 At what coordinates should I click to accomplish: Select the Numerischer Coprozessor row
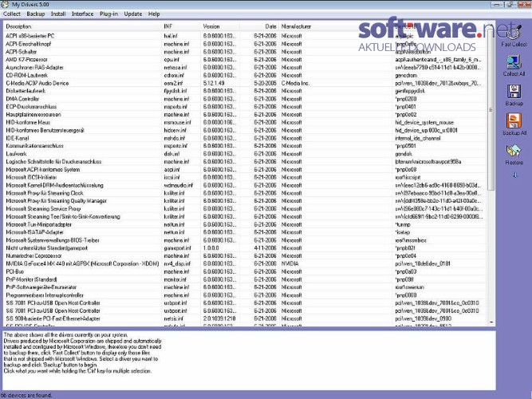244,255
